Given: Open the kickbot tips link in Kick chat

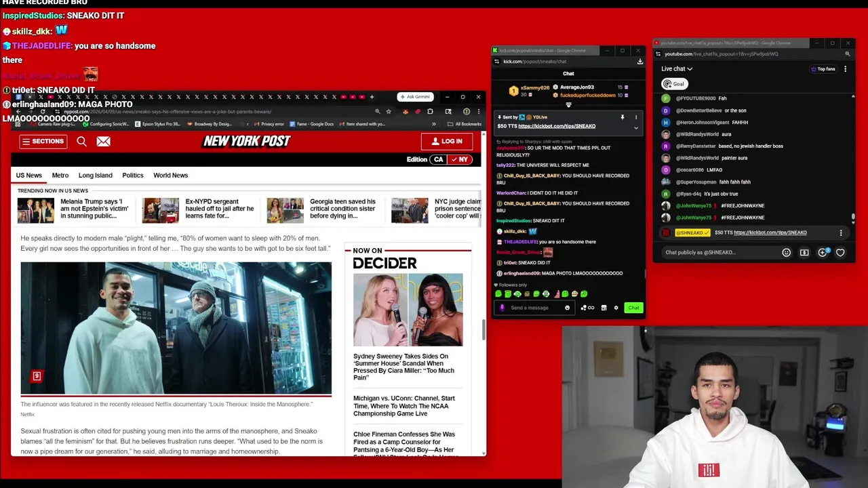Looking at the screenshot, I should 557,126.
